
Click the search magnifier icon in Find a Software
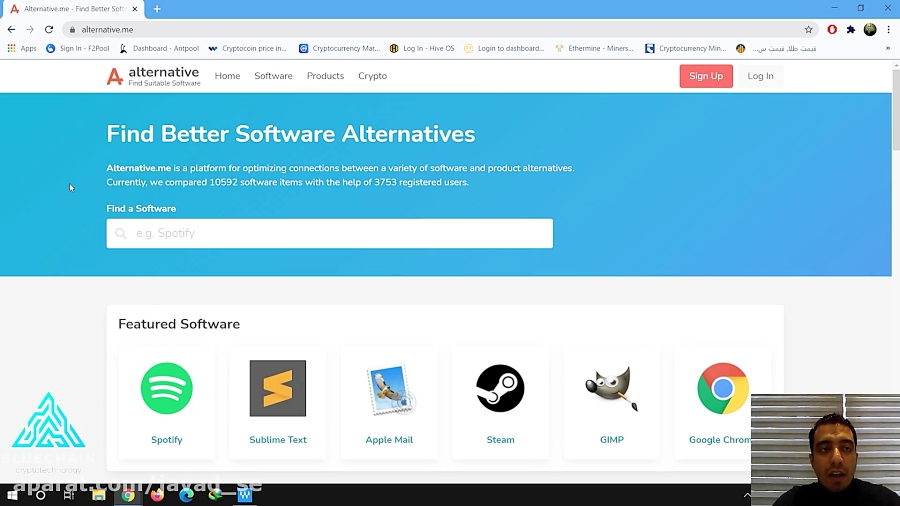[121, 233]
